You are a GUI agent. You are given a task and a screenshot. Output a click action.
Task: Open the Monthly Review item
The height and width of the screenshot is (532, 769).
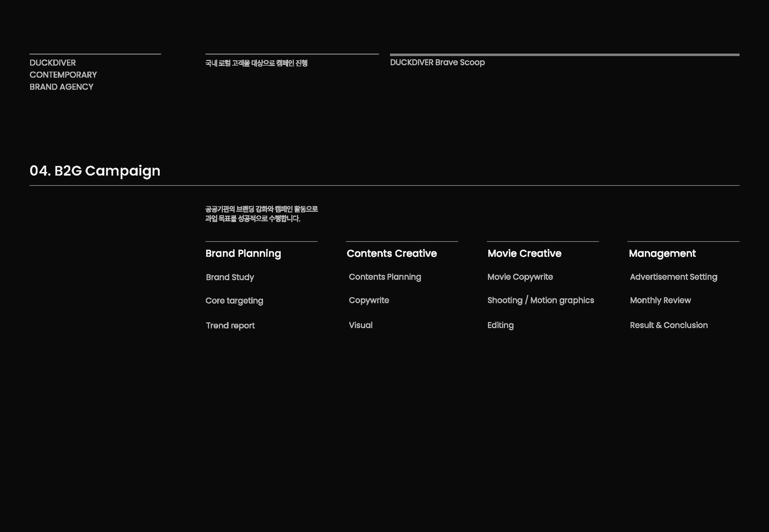click(660, 300)
